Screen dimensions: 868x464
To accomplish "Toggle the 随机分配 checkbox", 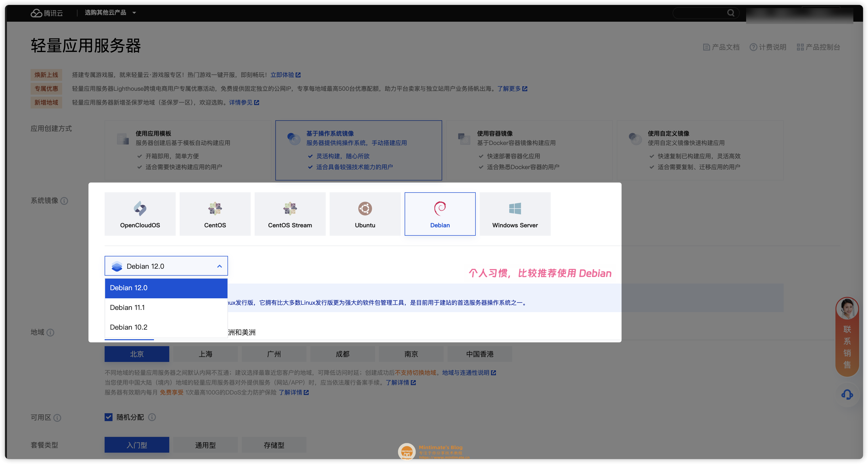I will (x=109, y=417).
